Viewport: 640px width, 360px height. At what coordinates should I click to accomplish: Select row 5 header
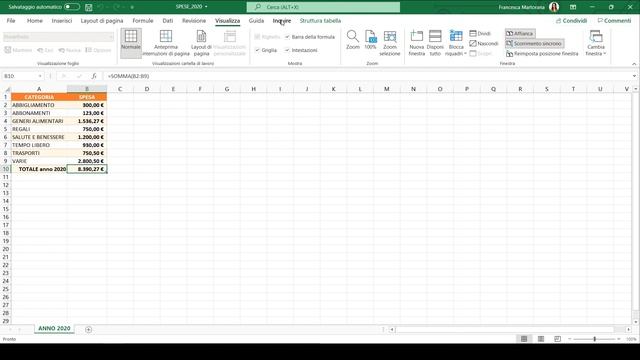click(x=6, y=129)
